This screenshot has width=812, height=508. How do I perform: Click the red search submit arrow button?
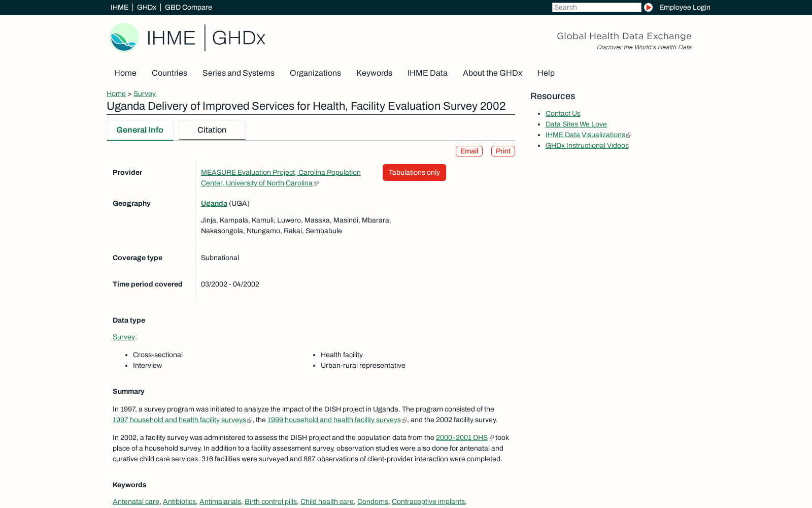tap(648, 7)
